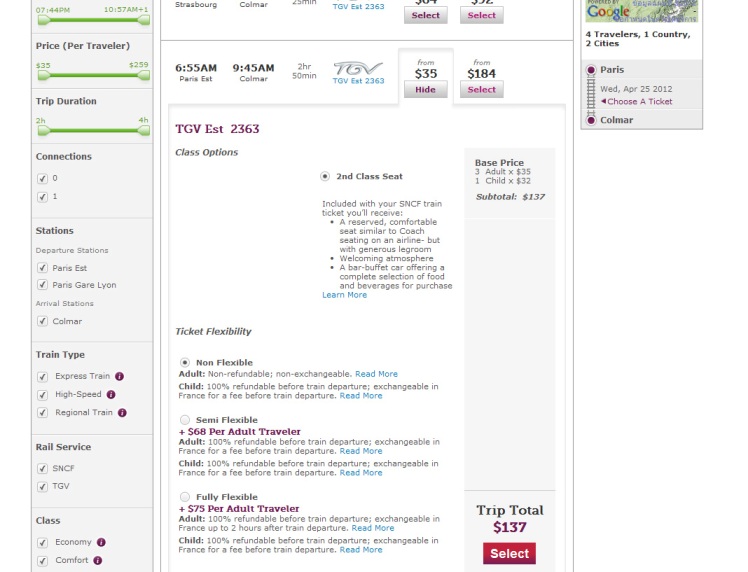Image resolution: width=748 pixels, height=572 pixels.
Task: Toggle TGV rail service checkbox
Action: [x=42, y=487]
